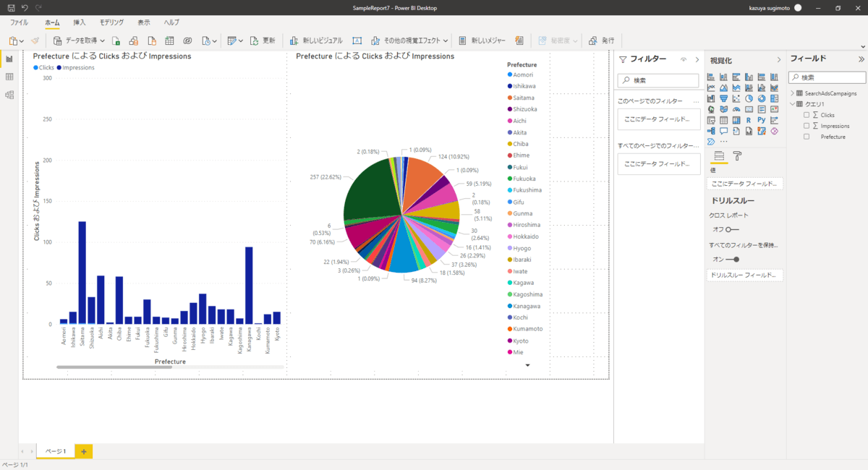Check the Clicks field checkbox
868x470 pixels.
pyautogui.click(x=807, y=115)
